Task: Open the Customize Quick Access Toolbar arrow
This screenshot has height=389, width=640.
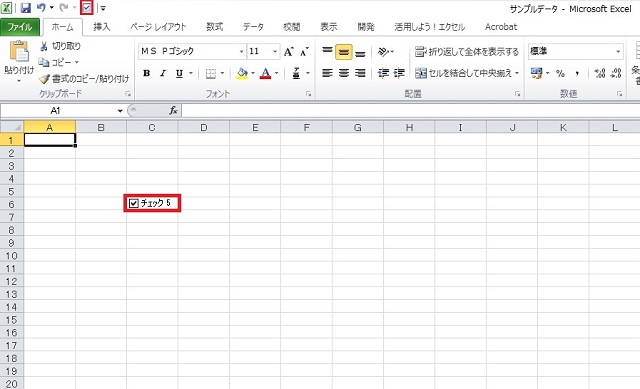Action: click(103, 8)
